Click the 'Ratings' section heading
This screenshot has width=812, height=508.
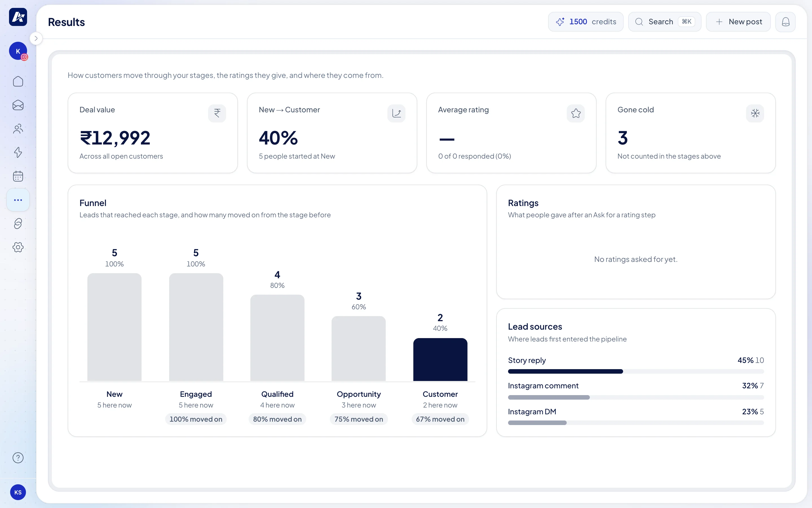tap(523, 203)
